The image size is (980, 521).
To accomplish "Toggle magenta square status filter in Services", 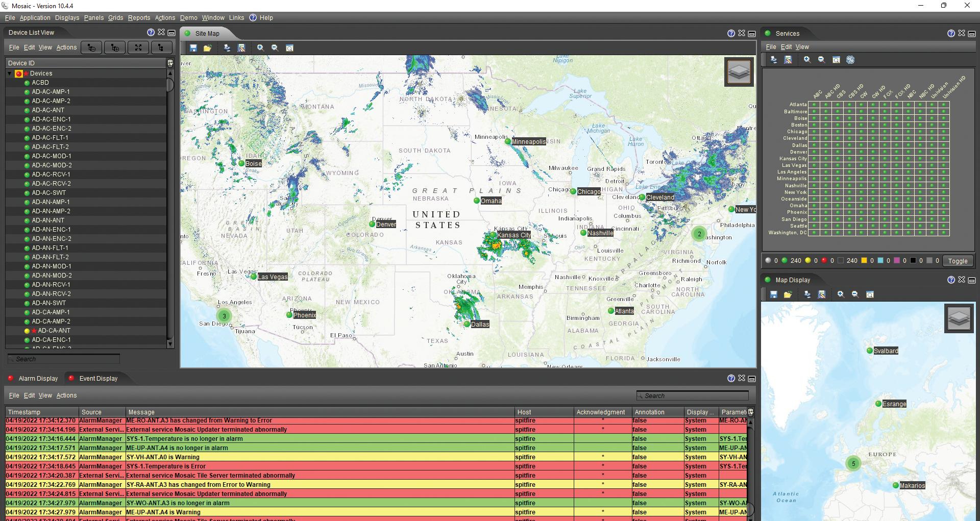I will [897, 260].
